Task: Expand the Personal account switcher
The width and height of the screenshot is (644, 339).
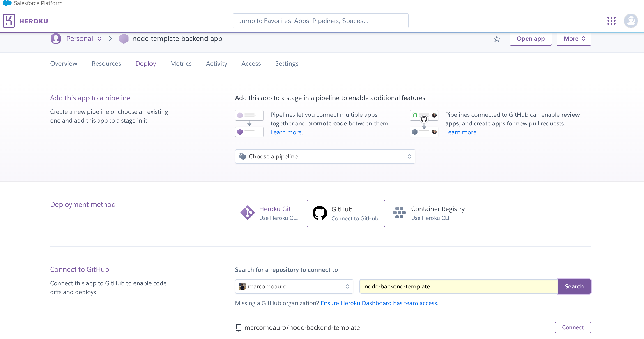Action: [x=99, y=39]
